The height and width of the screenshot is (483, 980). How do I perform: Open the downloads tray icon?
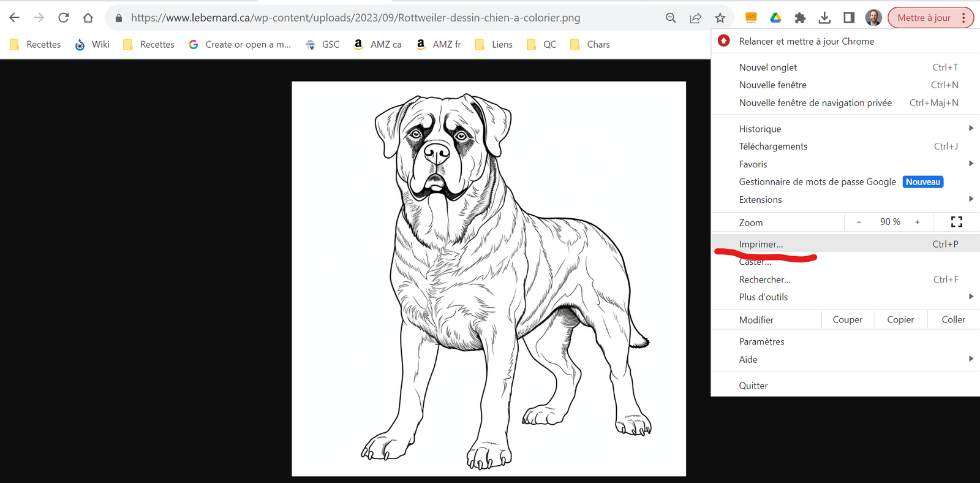824,18
